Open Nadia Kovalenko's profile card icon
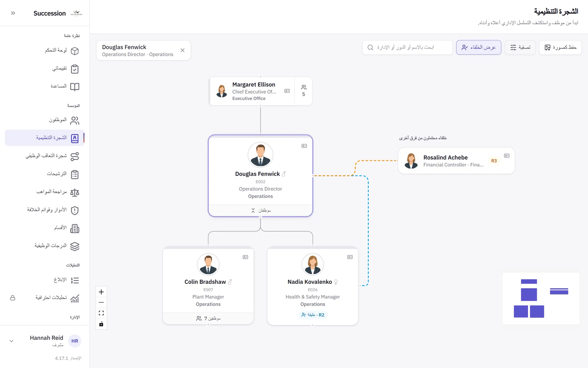588x368 pixels. (x=350, y=257)
